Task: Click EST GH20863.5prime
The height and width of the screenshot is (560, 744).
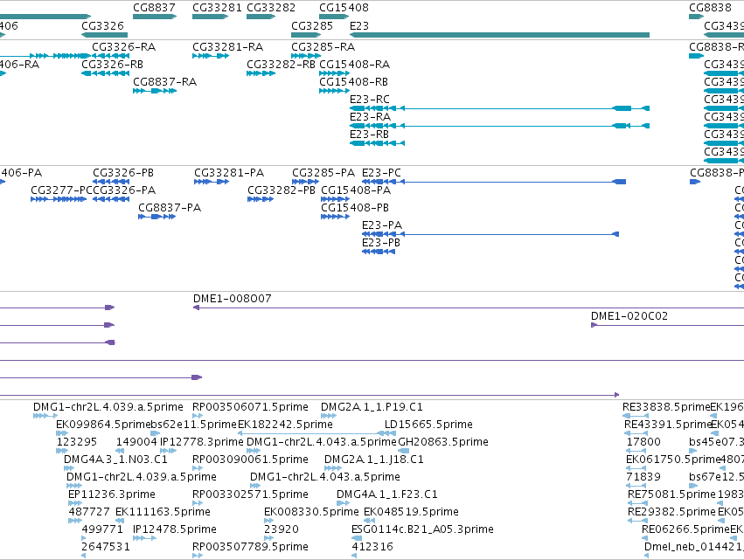Action: point(443,442)
